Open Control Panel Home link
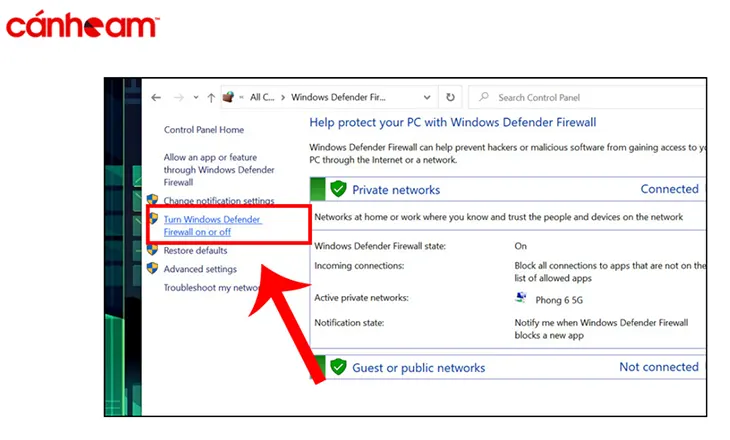The width and height of the screenshot is (730, 440). 203,130
